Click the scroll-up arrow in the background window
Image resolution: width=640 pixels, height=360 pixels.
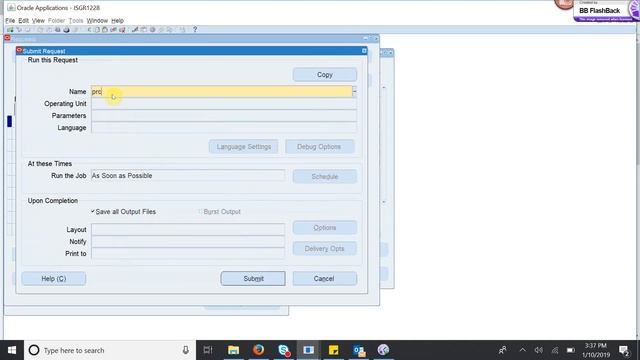(x=384, y=88)
